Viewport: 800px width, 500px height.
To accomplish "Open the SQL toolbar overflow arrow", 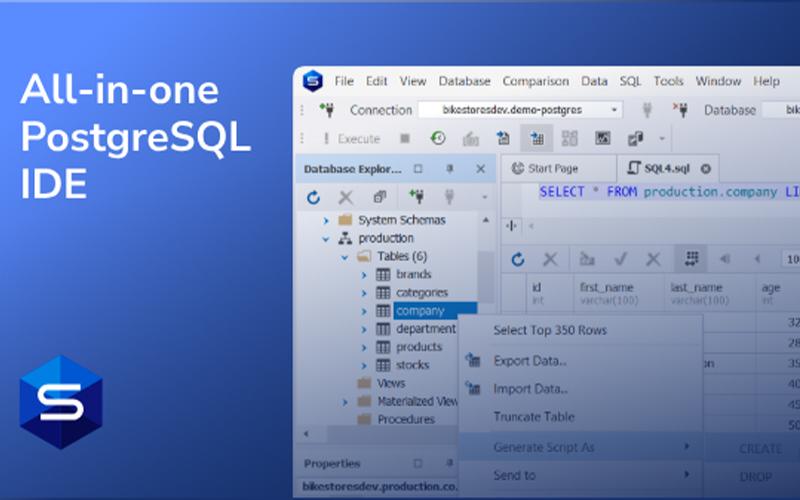I will 662,139.
